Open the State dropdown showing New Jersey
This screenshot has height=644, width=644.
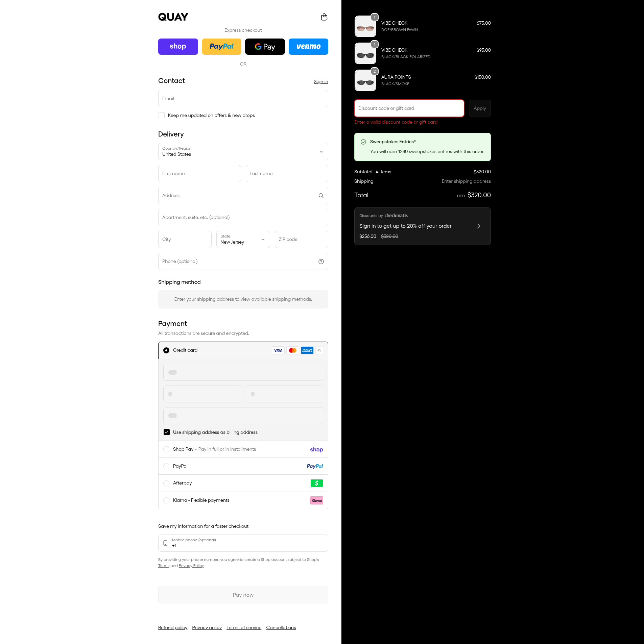coord(243,240)
